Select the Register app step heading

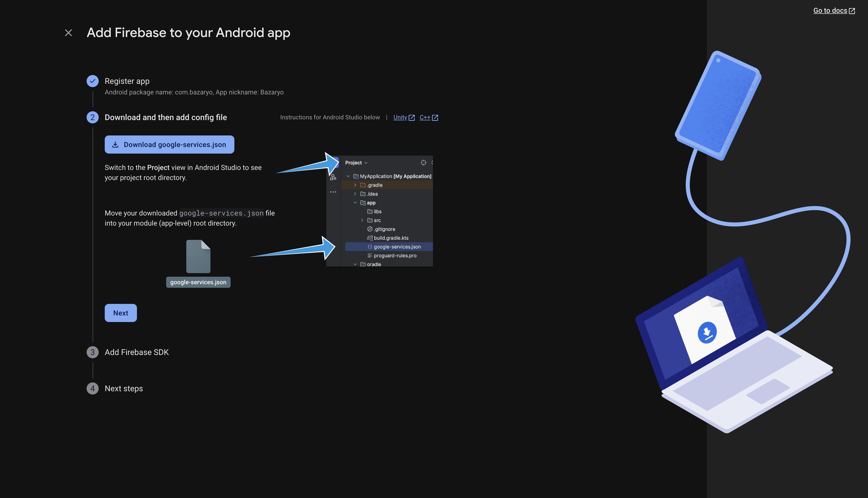[127, 81]
